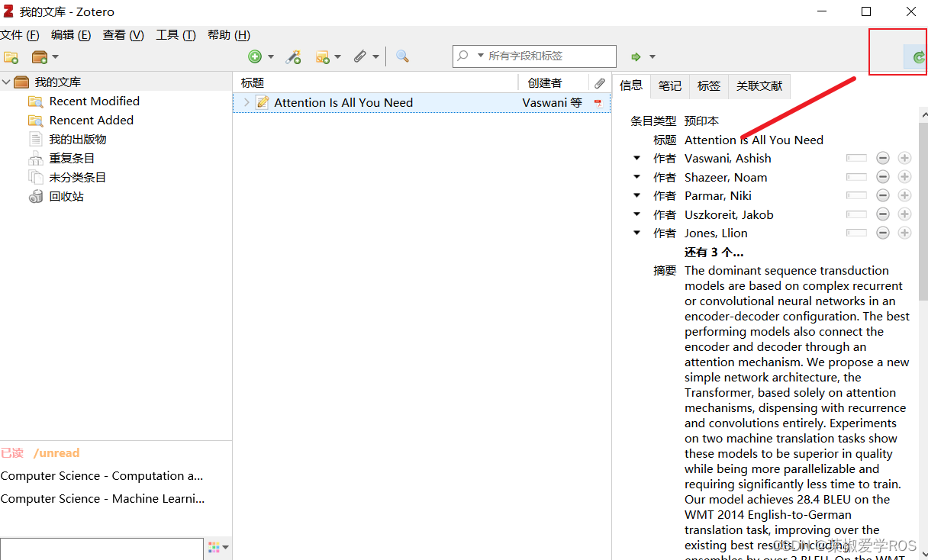
Task: Open the 文件 menu
Action: [x=20, y=35]
